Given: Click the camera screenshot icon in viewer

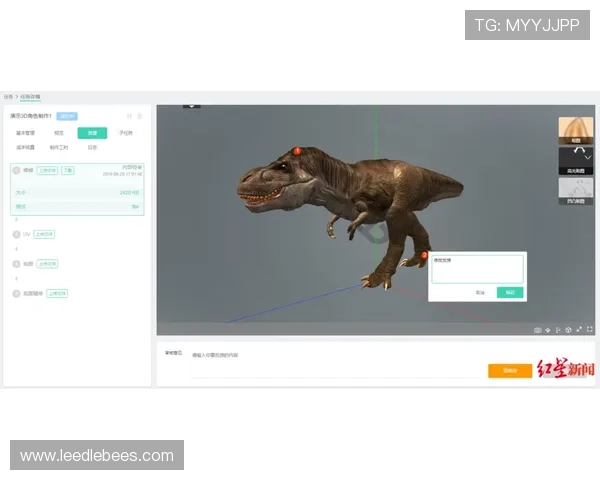Looking at the screenshot, I should (x=538, y=329).
